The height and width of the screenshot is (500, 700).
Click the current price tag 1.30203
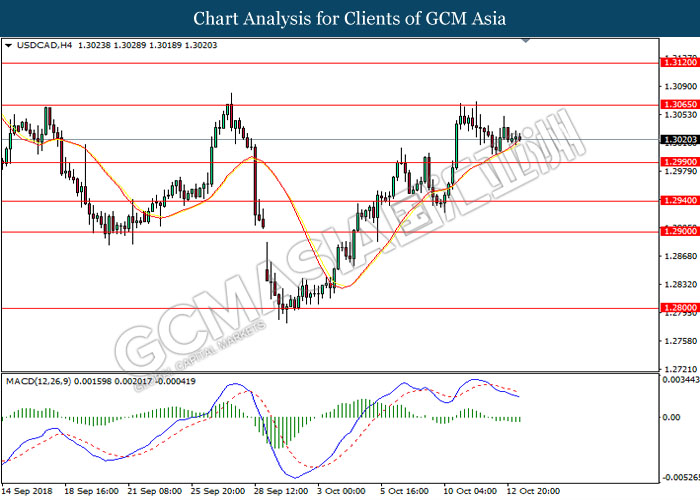tap(677, 140)
